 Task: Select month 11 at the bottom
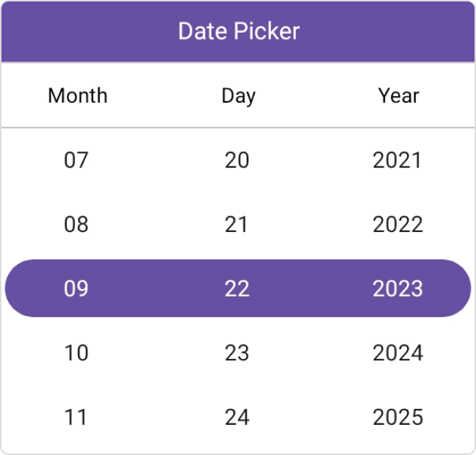pos(76,418)
